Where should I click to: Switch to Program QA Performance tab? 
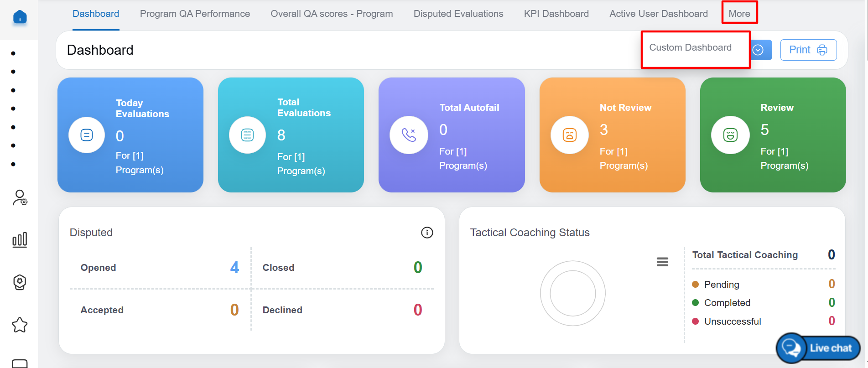pyautogui.click(x=195, y=14)
